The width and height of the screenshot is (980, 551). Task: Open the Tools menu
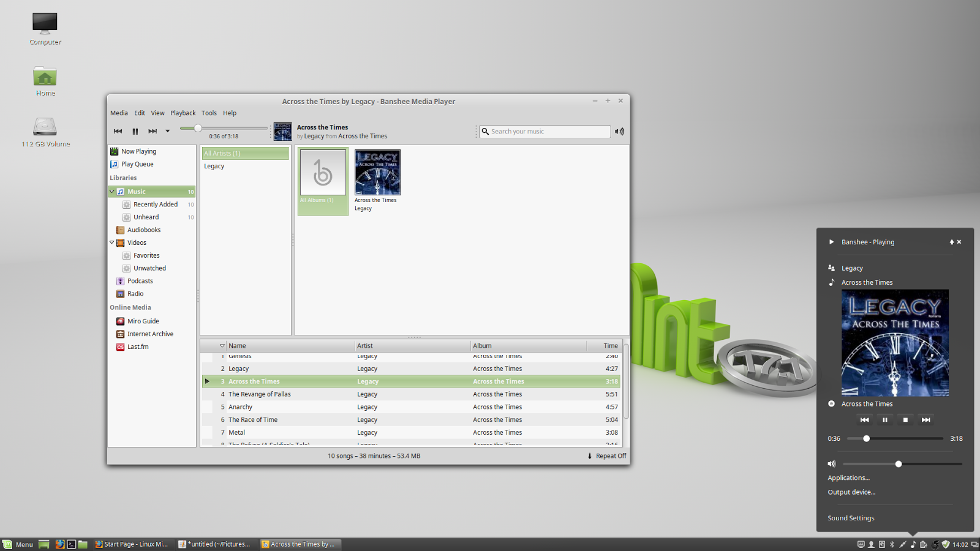click(209, 113)
